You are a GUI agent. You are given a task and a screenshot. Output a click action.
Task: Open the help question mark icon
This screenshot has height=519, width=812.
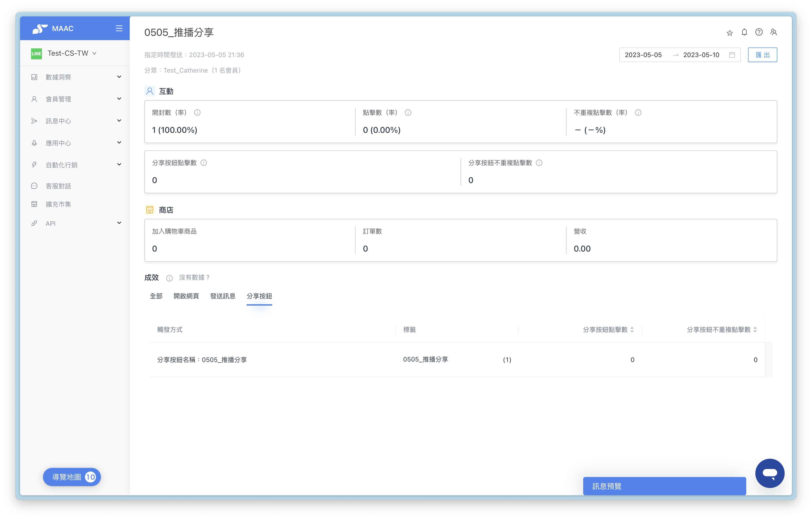(x=759, y=32)
